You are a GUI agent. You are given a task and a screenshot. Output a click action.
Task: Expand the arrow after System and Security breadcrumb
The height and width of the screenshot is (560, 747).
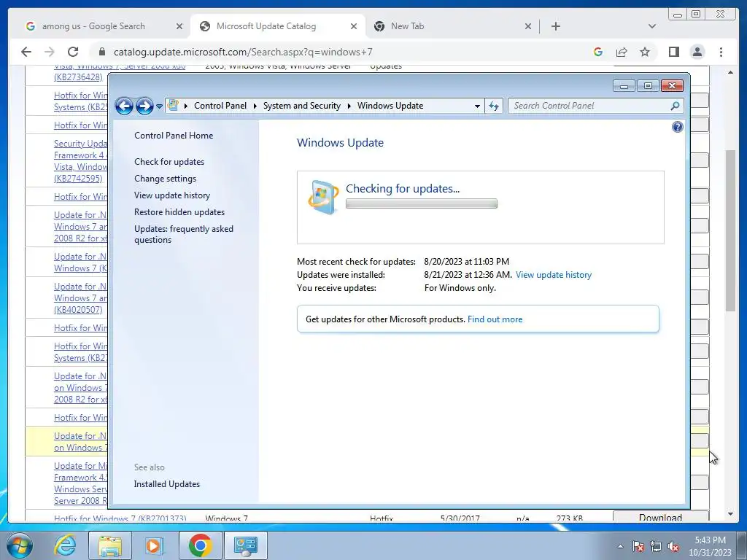point(349,106)
